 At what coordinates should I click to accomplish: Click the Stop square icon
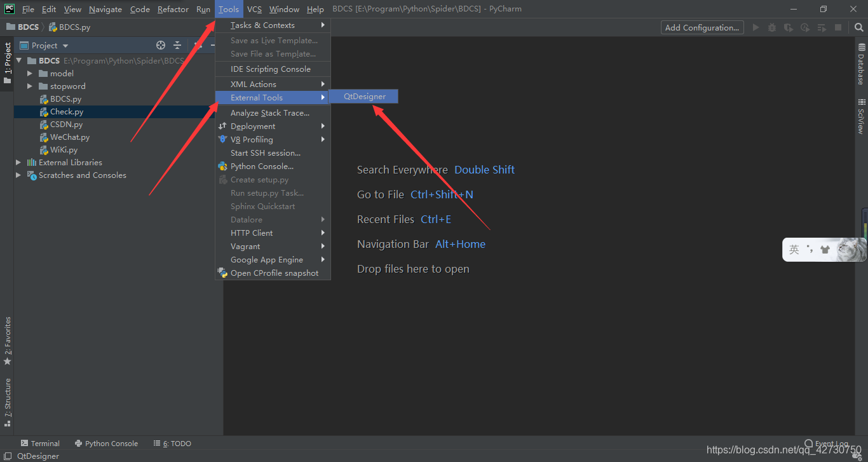point(838,27)
